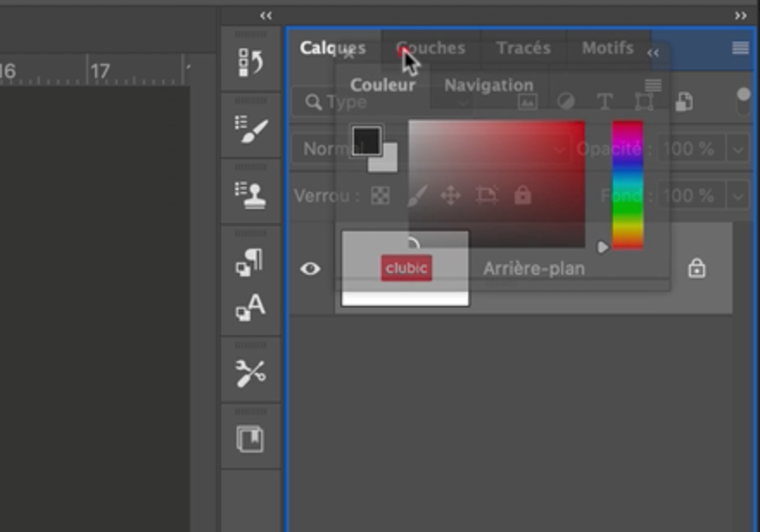Collapse the icon panel column double arrow
760x532 pixels.
pos(266,16)
